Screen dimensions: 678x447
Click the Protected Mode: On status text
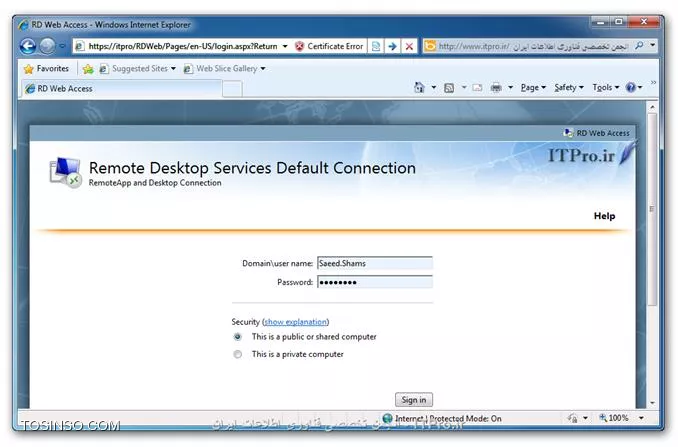[465, 418]
